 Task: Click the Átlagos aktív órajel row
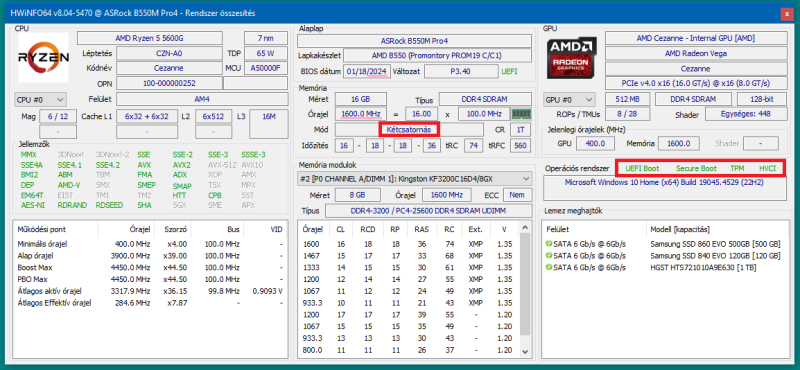click(x=150, y=291)
